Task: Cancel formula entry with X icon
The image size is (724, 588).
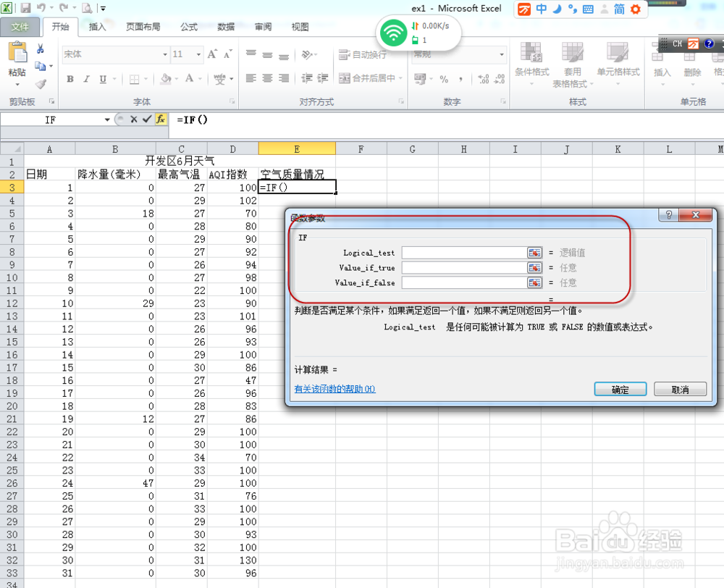Action: (x=134, y=119)
